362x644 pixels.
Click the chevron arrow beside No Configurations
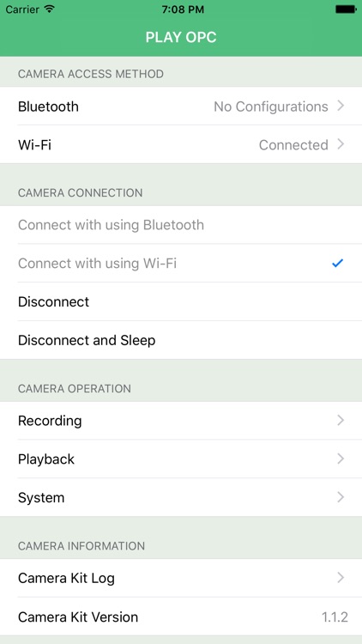click(x=341, y=106)
